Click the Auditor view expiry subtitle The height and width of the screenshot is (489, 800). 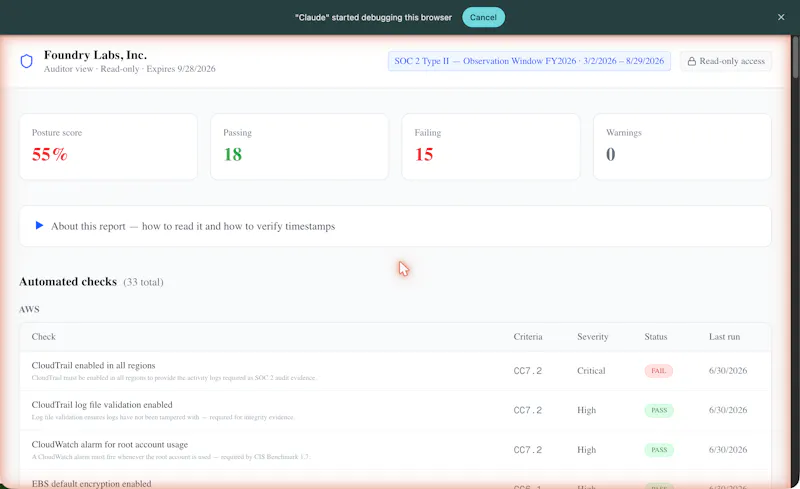130,69
